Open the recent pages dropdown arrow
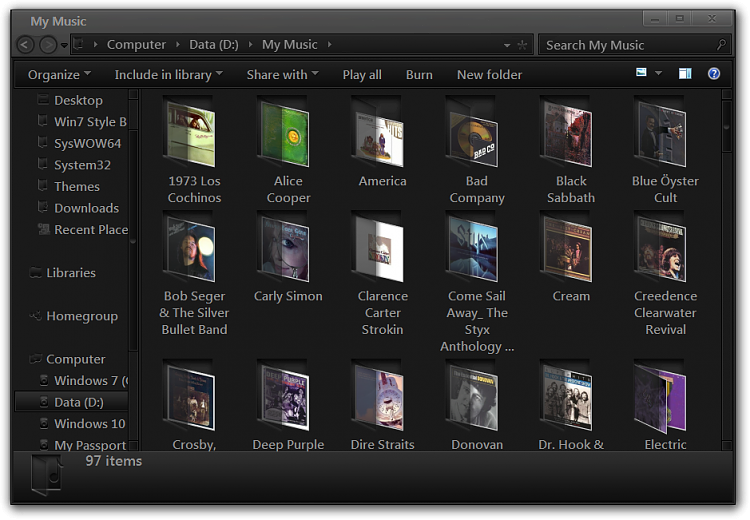The width and height of the screenshot is (750, 520). click(64, 45)
